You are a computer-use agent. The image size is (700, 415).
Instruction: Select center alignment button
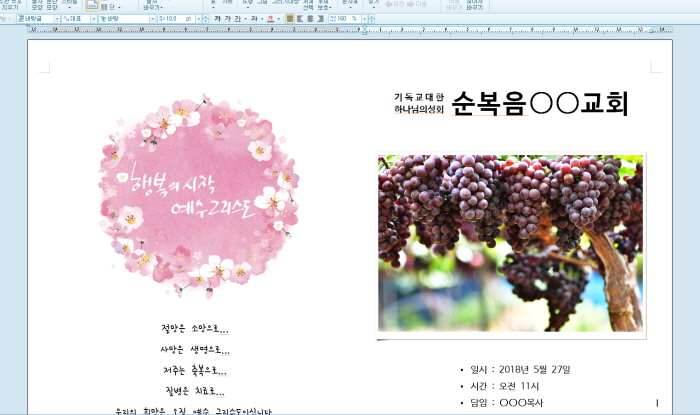coord(310,19)
